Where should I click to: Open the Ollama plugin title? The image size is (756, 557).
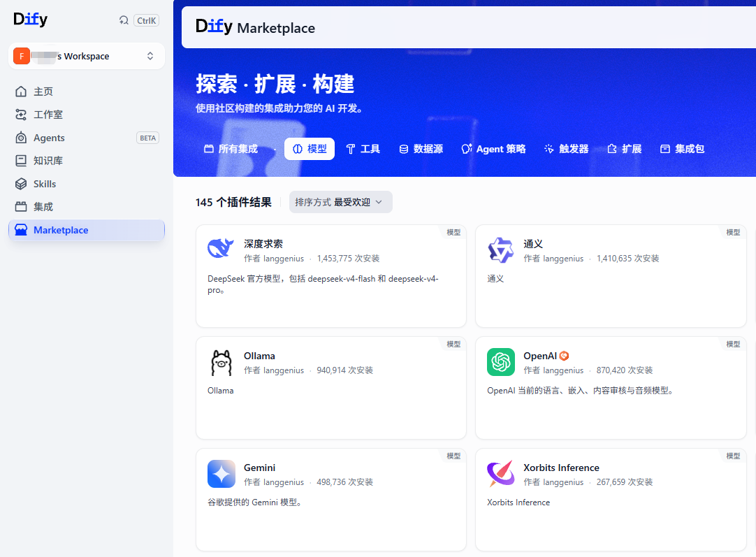[259, 356]
